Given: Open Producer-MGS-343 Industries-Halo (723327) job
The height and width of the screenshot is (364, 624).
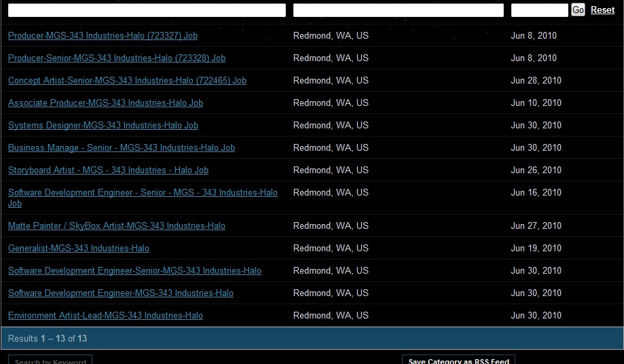Looking at the screenshot, I should tap(103, 36).
